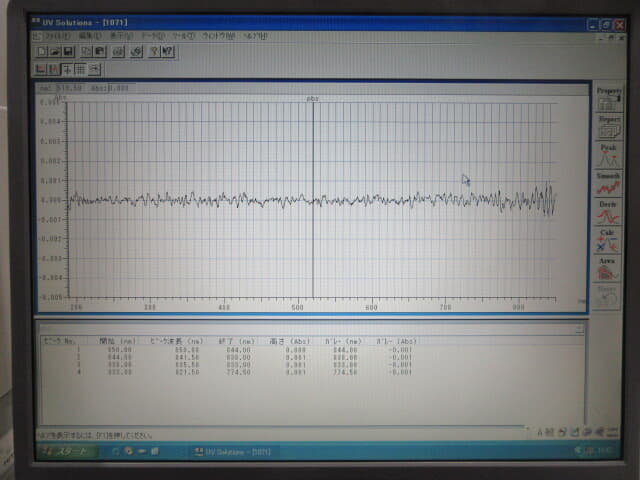The width and height of the screenshot is (640, 480).
Task: Click the vertical cursor line in the spectrum
Action: click(x=313, y=200)
